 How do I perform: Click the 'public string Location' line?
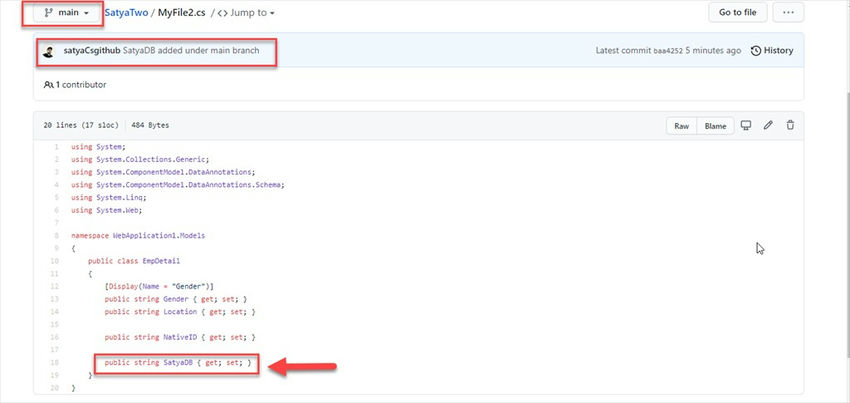point(179,311)
